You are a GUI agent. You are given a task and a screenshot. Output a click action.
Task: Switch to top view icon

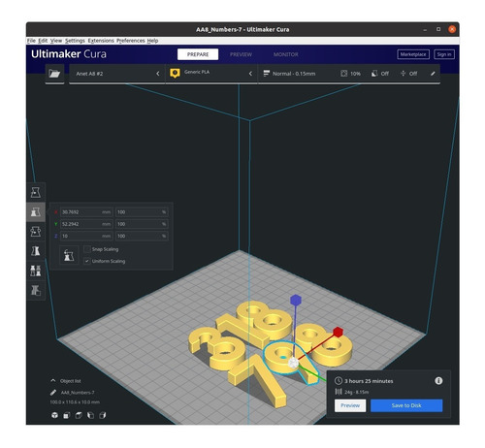(79, 415)
